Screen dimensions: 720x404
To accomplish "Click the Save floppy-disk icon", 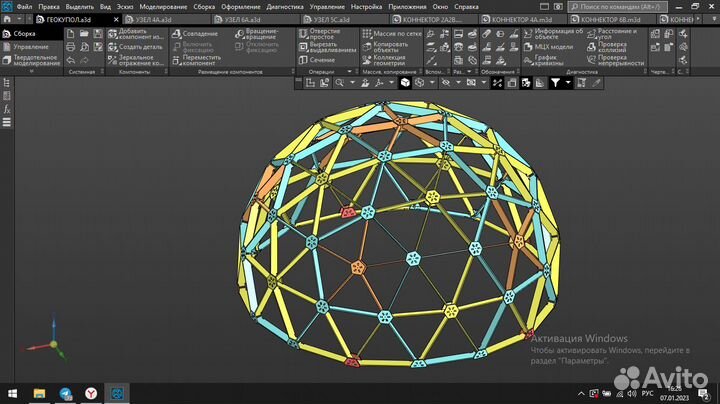I will [98, 34].
